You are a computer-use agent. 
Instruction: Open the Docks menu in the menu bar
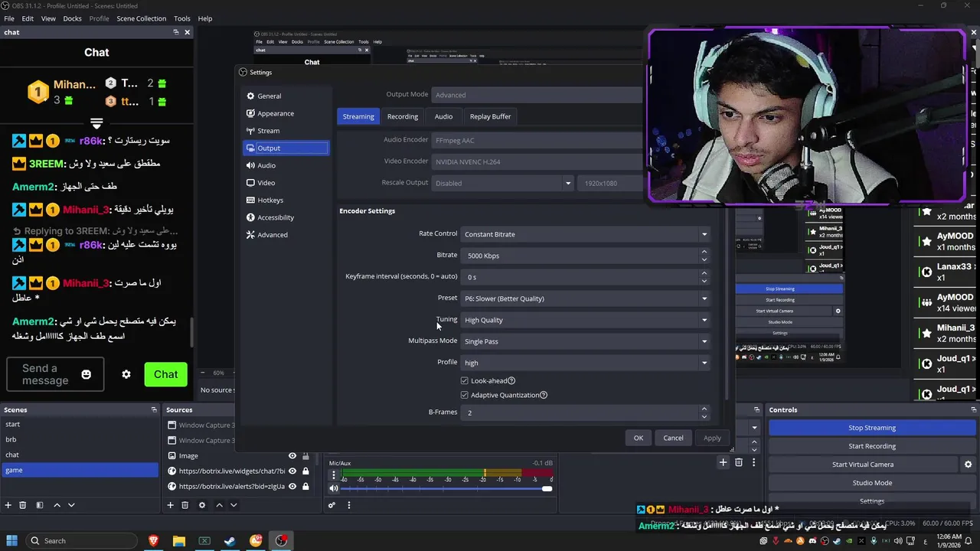[x=72, y=18]
